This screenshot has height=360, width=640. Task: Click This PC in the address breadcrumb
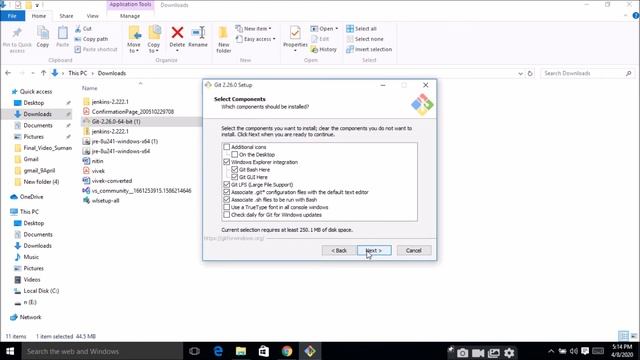point(78,73)
